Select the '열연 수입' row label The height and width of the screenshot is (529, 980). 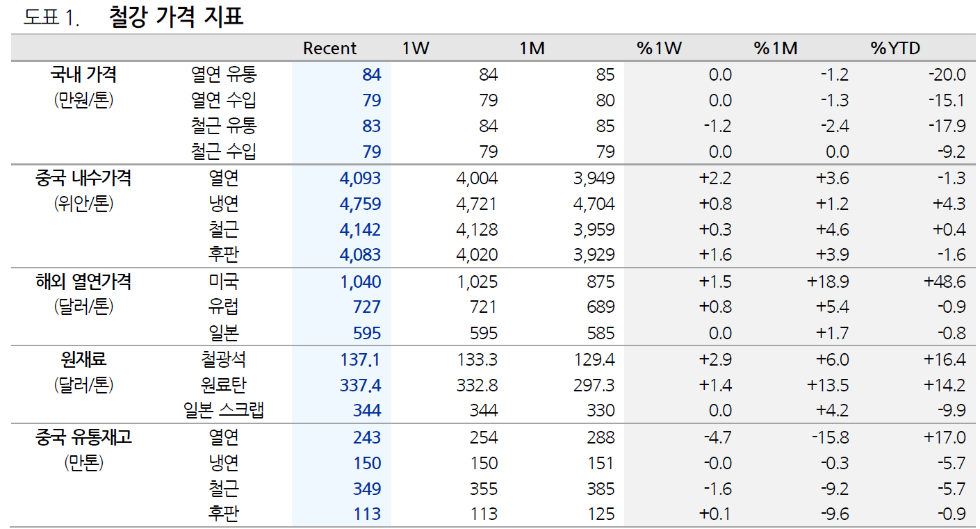[x=224, y=100]
